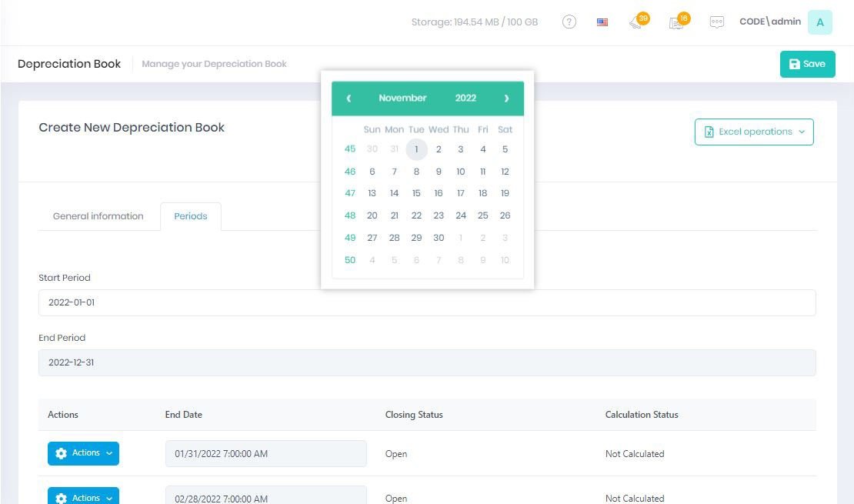The height and width of the screenshot is (504, 854).
Task: Switch to the General information tab
Action: coord(98,216)
